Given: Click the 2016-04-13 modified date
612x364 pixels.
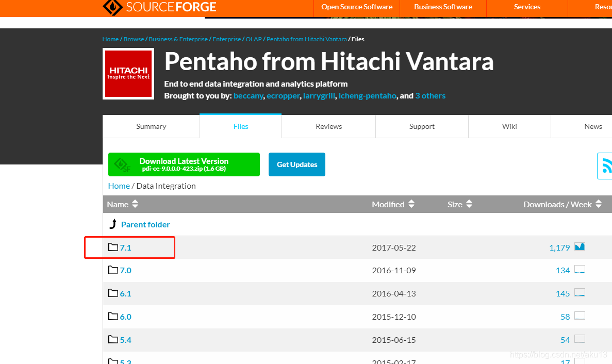Looking at the screenshot, I should click(394, 293).
